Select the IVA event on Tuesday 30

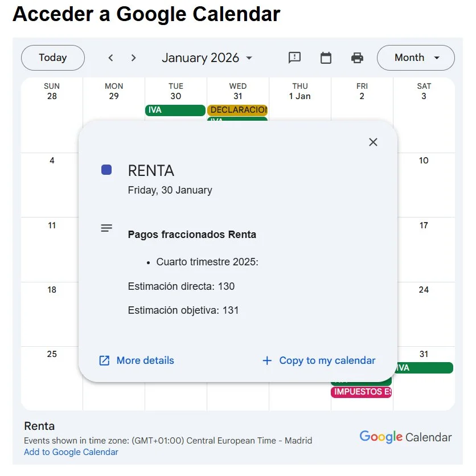click(x=175, y=111)
